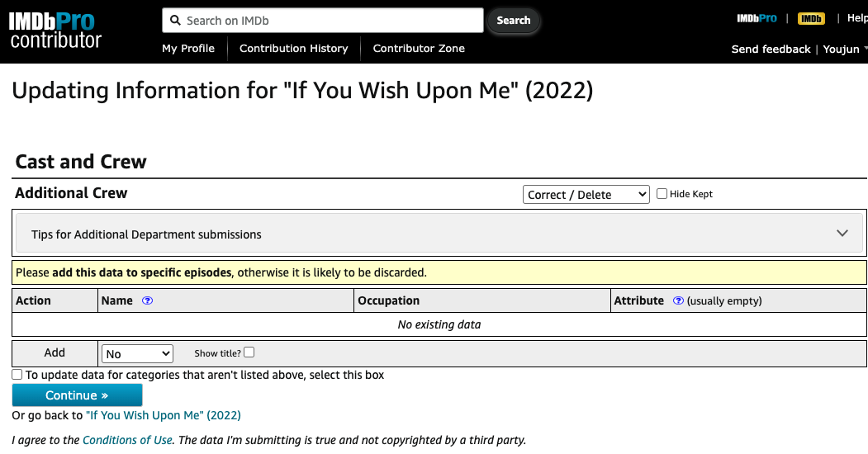
Task: Click the search magnifier icon
Action: click(x=174, y=21)
